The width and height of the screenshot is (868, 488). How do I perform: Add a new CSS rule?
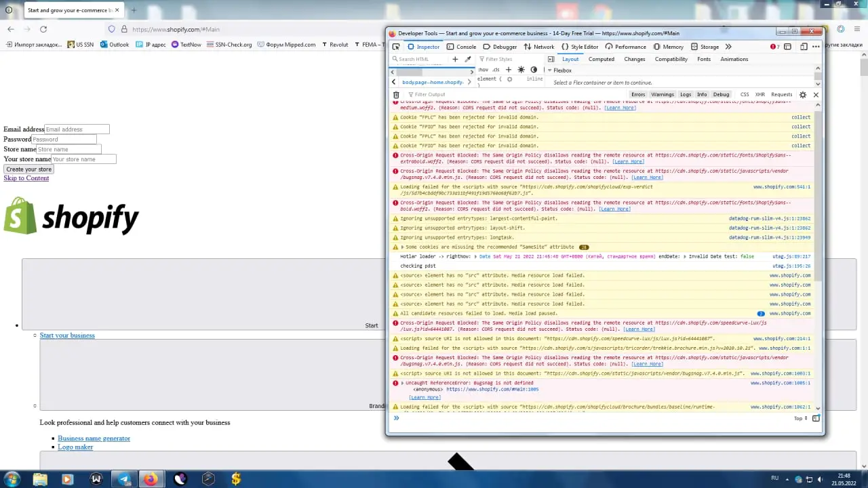pyautogui.click(x=509, y=70)
